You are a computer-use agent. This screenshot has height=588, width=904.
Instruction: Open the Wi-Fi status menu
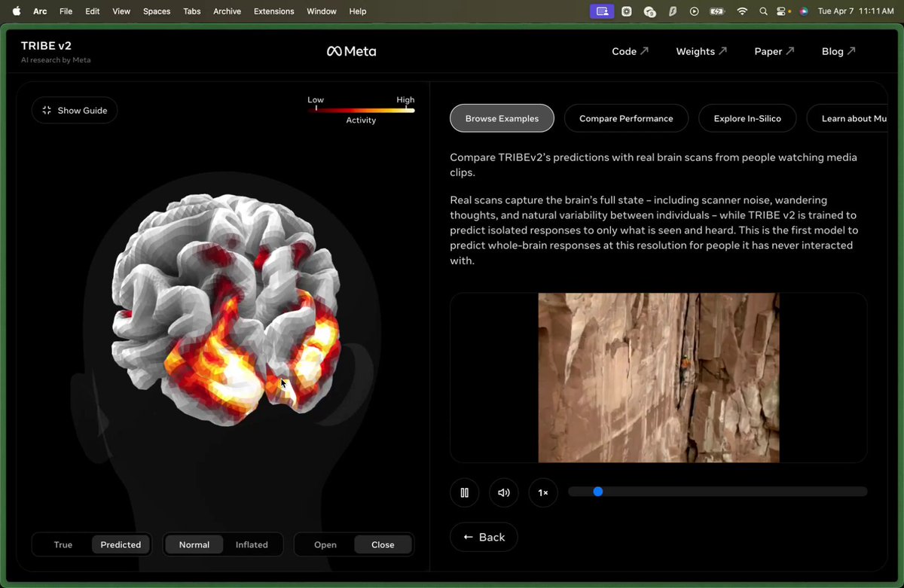742,11
